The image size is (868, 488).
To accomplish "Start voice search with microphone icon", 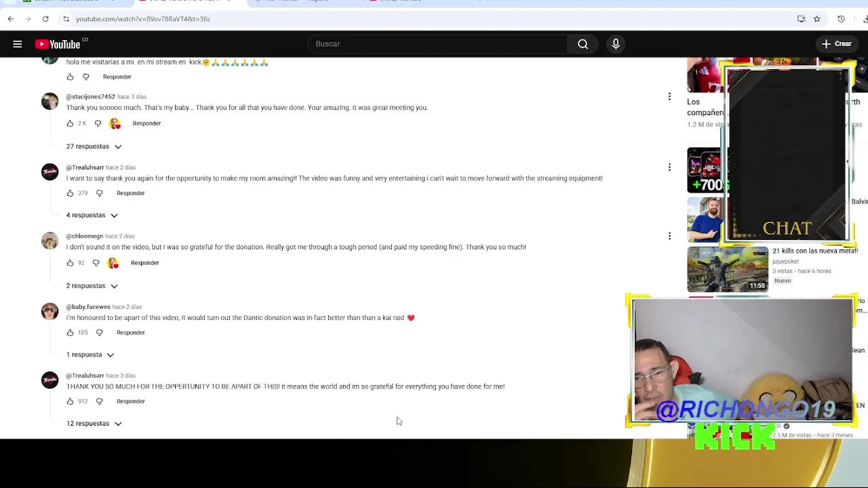I will coord(616,44).
